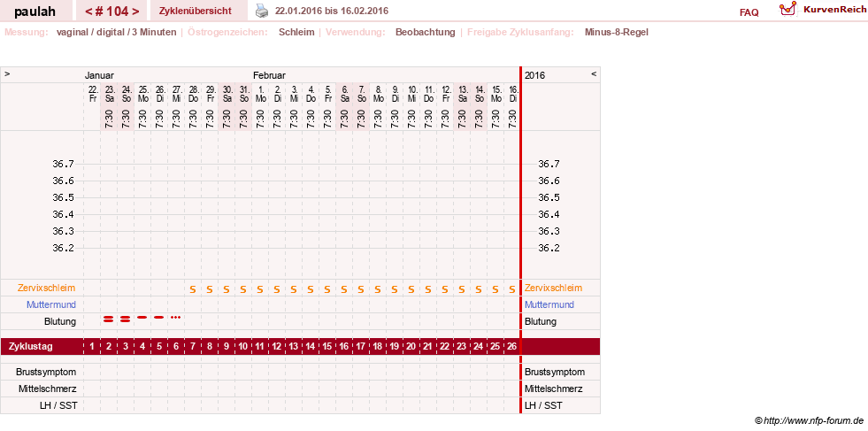Click the left 36.2 temperature label
Viewport: 868px width, 431px height.
[x=63, y=248]
